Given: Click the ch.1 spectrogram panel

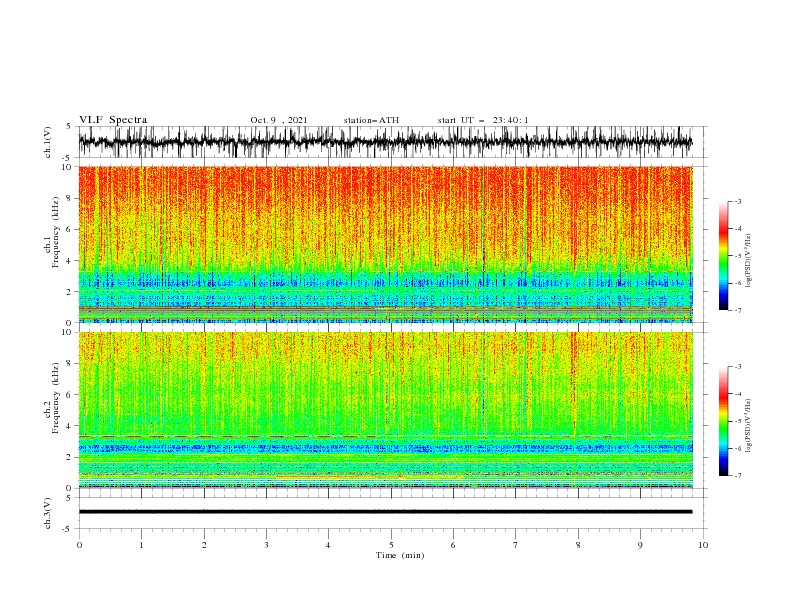Looking at the screenshot, I should (x=385, y=244).
